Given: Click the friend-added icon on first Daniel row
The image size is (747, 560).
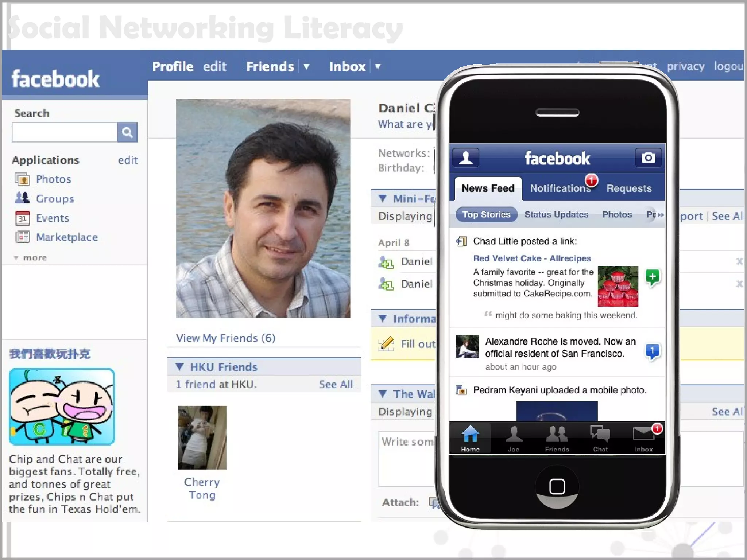Looking at the screenshot, I should click(x=386, y=262).
